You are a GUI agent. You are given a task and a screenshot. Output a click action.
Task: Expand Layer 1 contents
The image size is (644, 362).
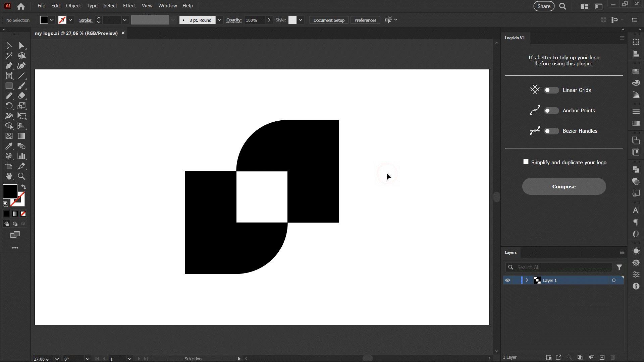527,280
